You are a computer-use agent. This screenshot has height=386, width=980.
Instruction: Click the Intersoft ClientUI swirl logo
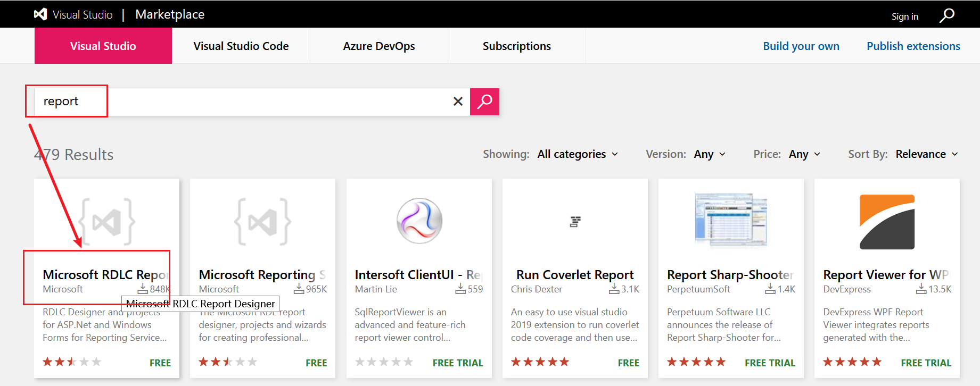tap(419, 221)
